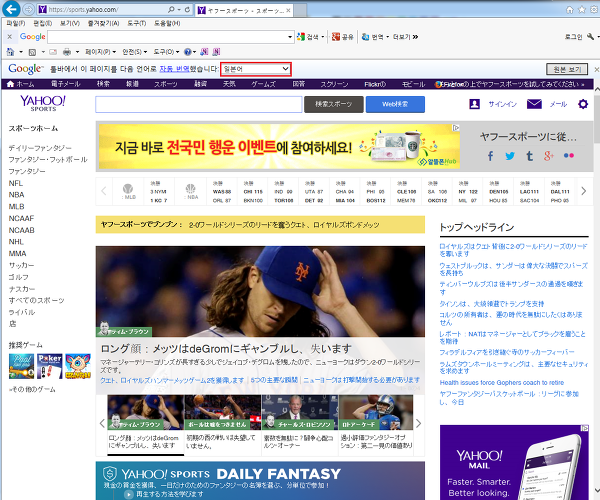Image resolution: width=600 pixels, height=500 pixels.
Task: Open the 도움말(H) menu
Action: (167, 23)
